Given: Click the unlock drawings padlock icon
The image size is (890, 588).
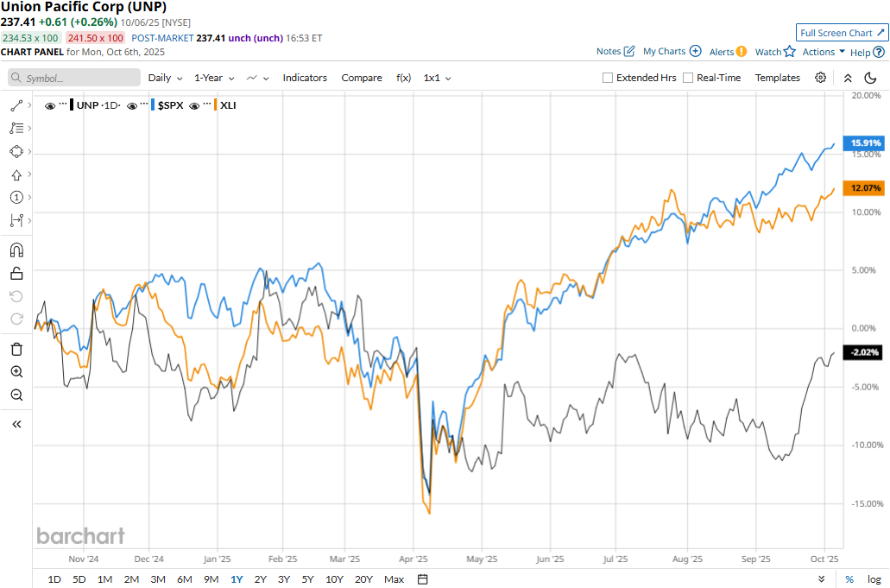Looking at the screenshot, I should (x=16, y=274).
